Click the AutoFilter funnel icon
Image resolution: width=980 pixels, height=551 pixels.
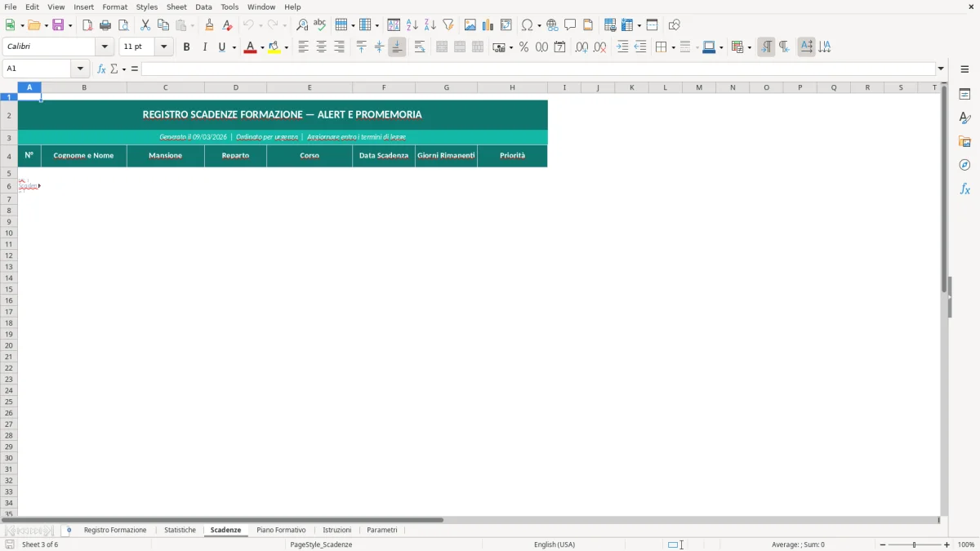(x=448, y=25)
